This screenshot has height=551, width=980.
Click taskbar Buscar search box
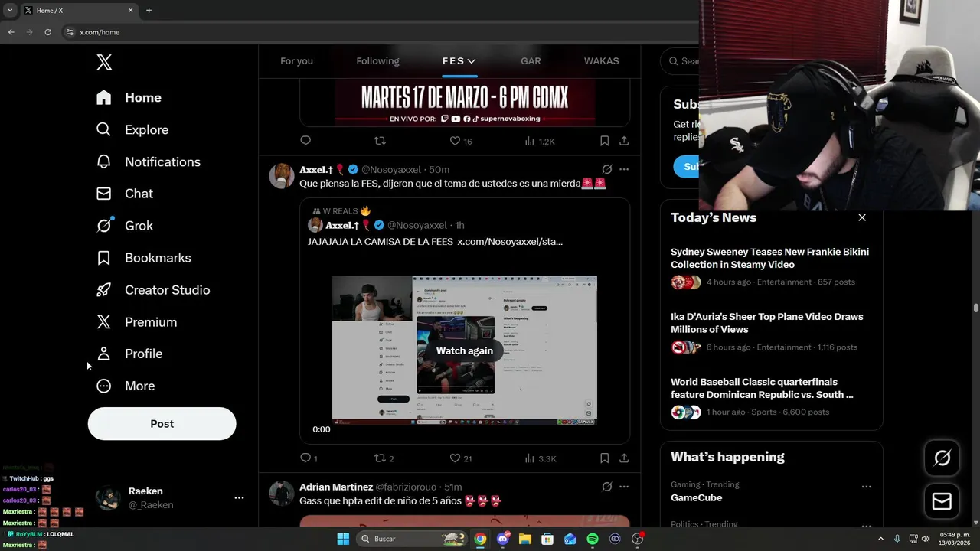(x=412, y=539)
